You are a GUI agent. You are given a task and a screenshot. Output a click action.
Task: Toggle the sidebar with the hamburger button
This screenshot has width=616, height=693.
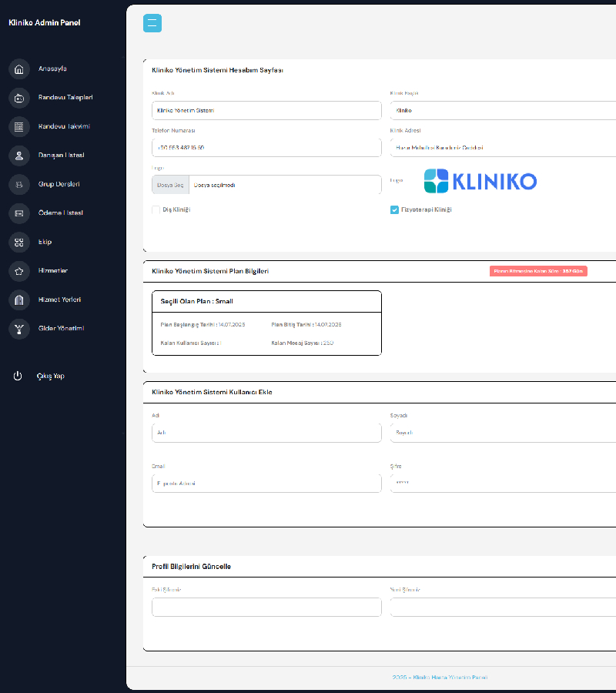pyautogui.click(x=152, y=23)
